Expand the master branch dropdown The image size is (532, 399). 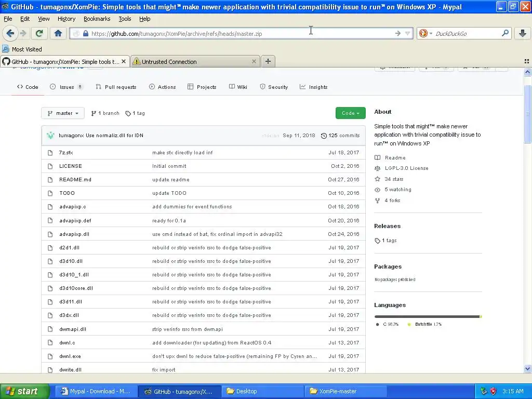(63, 113)
